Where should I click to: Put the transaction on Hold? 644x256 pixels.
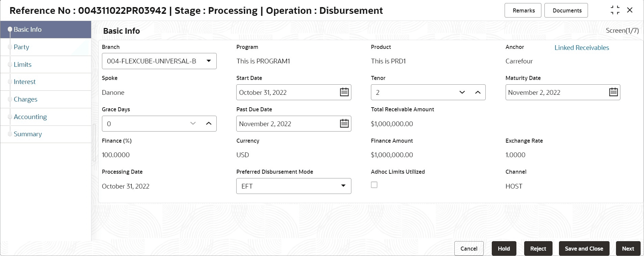tap(504, 249)
